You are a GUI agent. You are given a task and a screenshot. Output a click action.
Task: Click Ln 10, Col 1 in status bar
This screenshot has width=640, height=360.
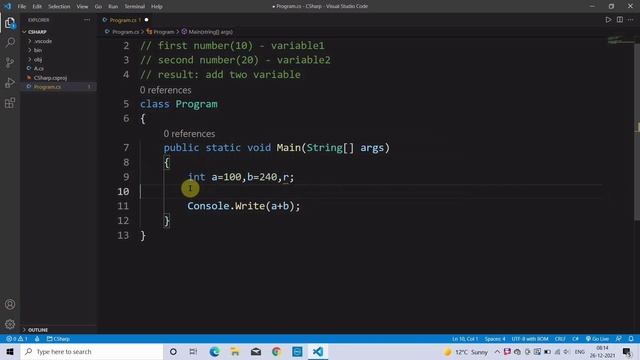464,339
